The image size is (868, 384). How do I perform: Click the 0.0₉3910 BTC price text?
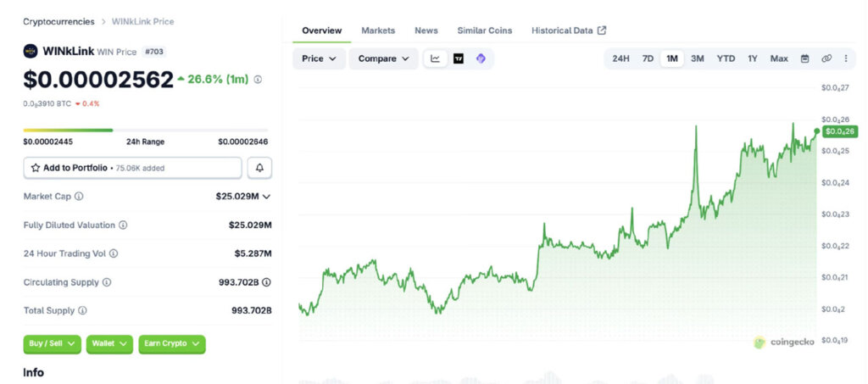click(47, 103)
